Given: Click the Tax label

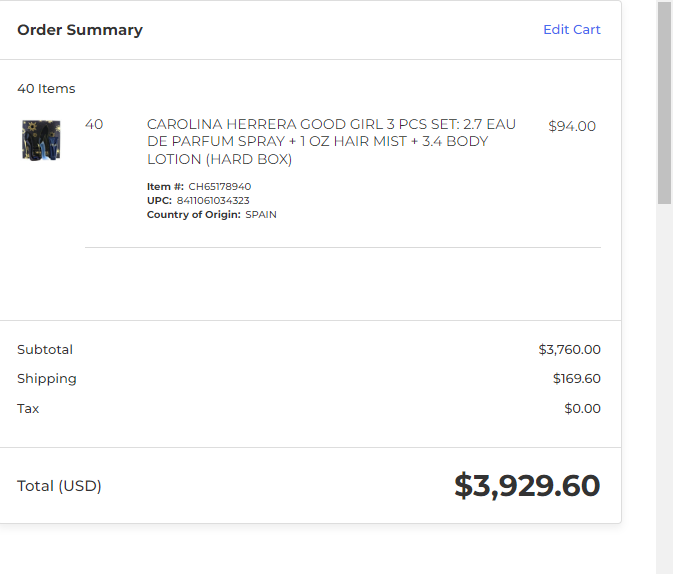Looking at the screenshot, I should 28,408.
